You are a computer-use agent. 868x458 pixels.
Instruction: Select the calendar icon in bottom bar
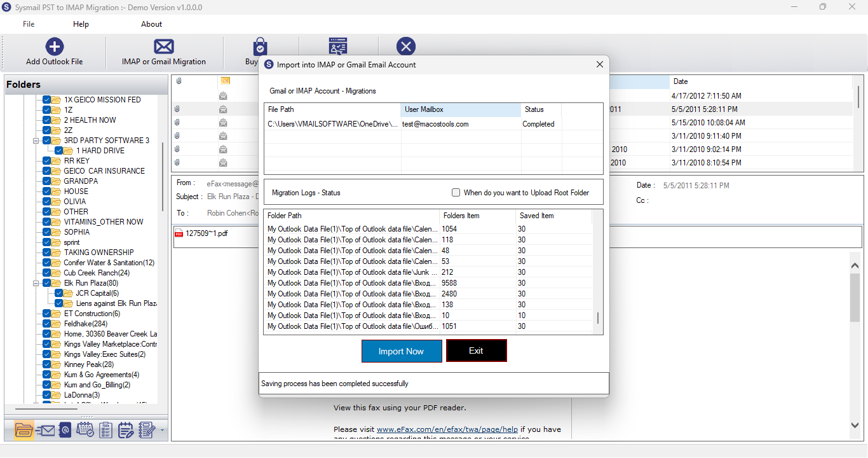85,430
